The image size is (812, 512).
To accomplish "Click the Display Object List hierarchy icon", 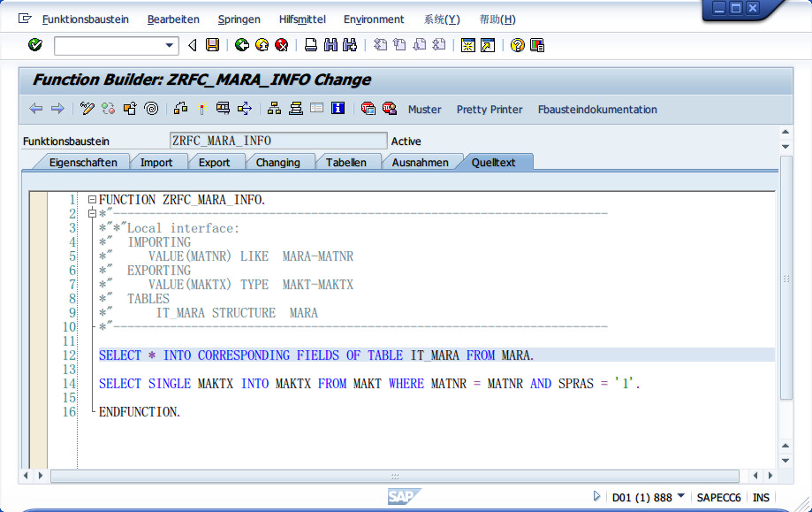I will (274, 108).
